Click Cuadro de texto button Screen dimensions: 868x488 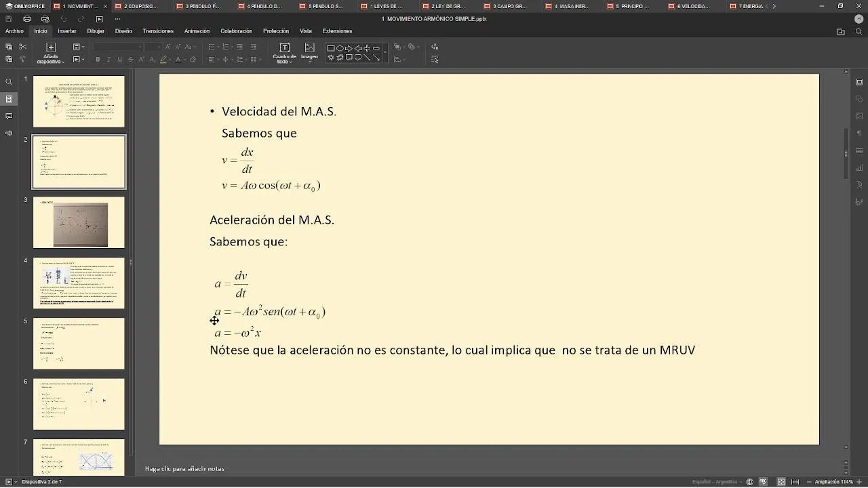[284, 53]
